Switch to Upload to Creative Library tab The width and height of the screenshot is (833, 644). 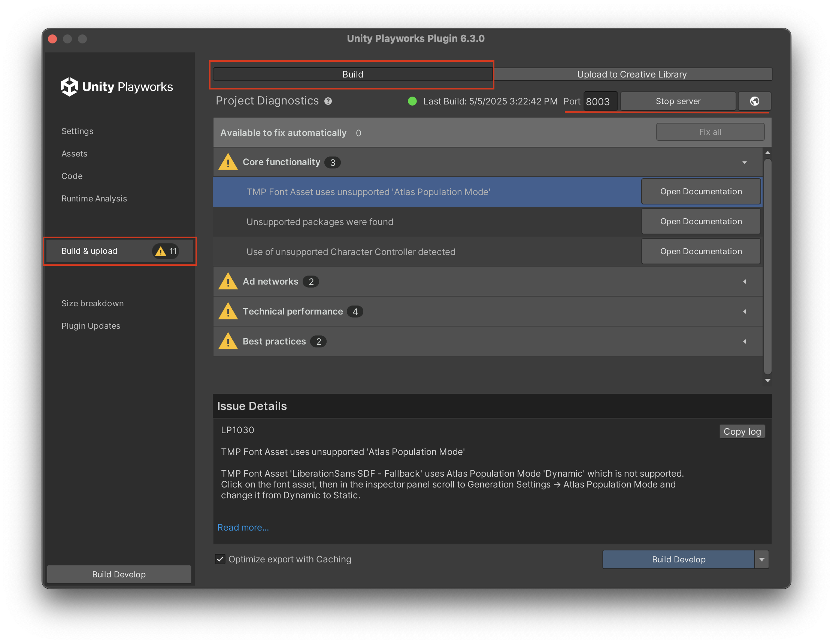click(x=631, y=75)
